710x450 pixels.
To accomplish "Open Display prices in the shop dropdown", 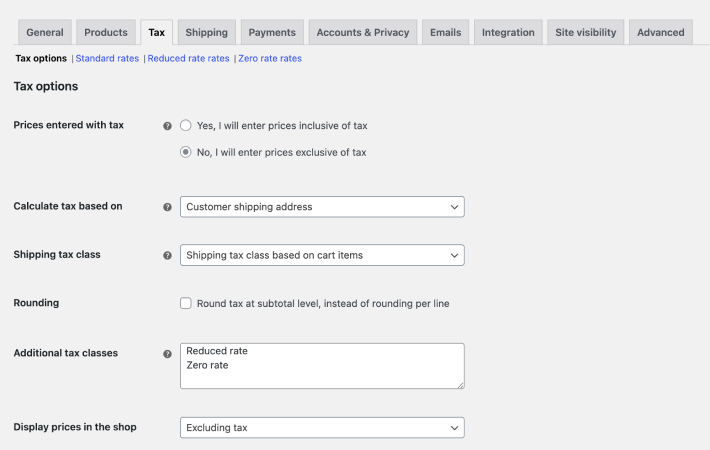I will pos(322,428).
